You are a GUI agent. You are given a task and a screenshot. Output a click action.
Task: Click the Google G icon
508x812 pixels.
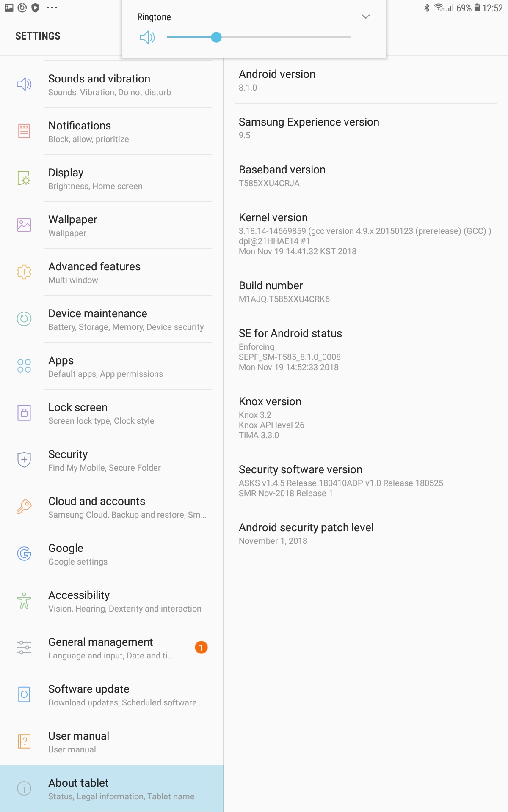coord(24,554)
